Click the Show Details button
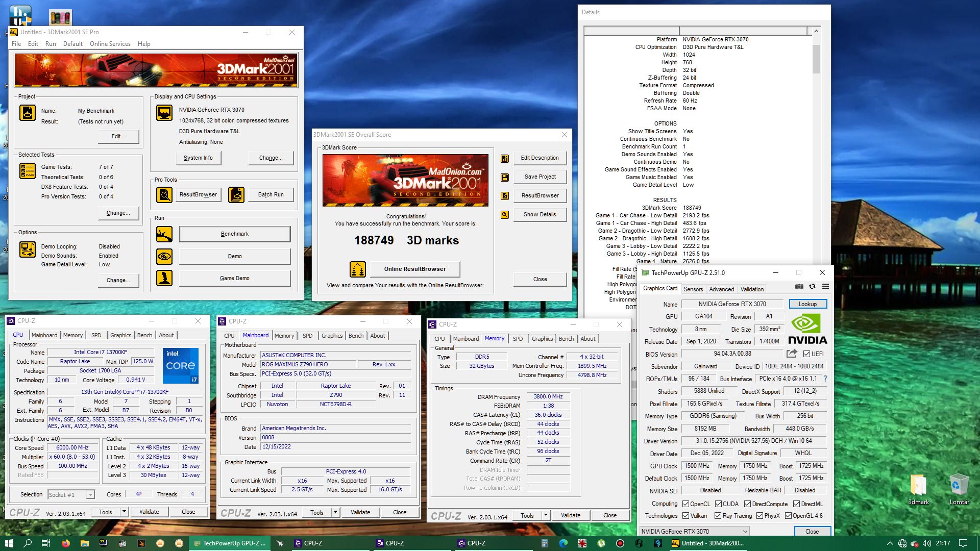This screenshot has height=551, width=980. click(540, 215)
